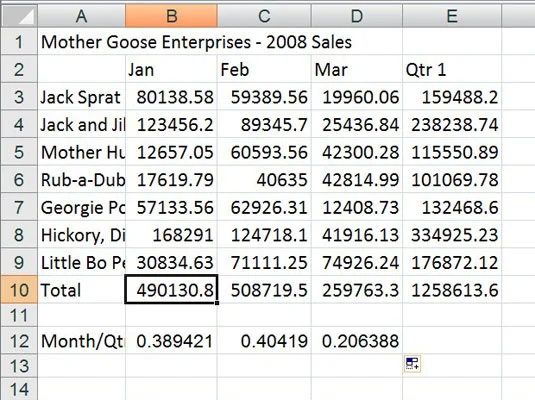
Task: Select column E header
Action: [x=452, y=16]
